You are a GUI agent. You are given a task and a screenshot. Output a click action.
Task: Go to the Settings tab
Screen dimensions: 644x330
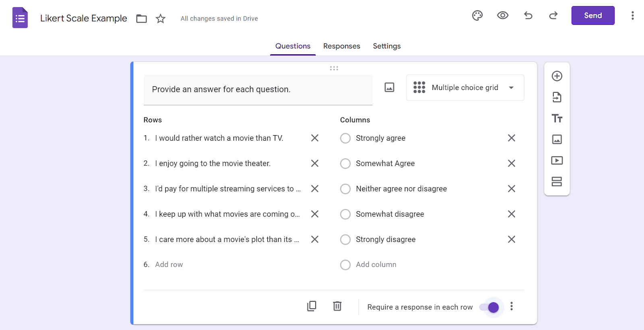pos(386,46)
